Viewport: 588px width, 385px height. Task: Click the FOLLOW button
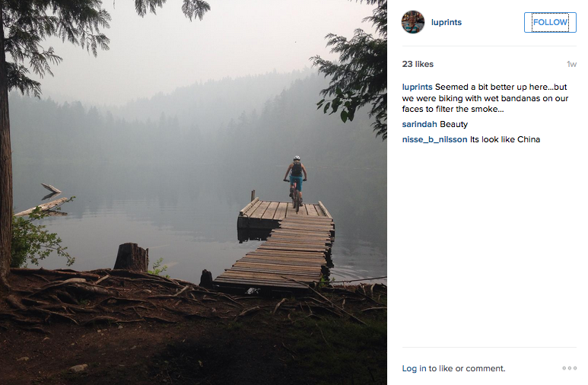pos(550,22)
